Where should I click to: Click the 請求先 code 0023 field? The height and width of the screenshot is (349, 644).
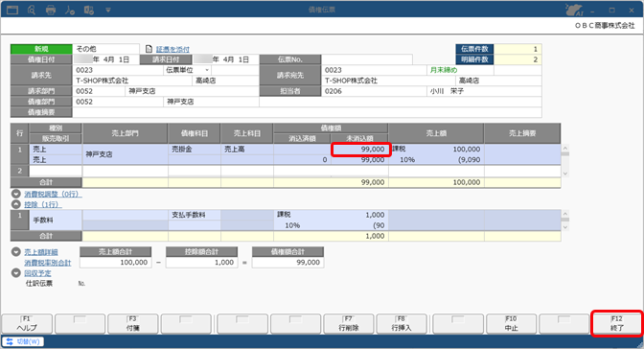coord(118,70)
